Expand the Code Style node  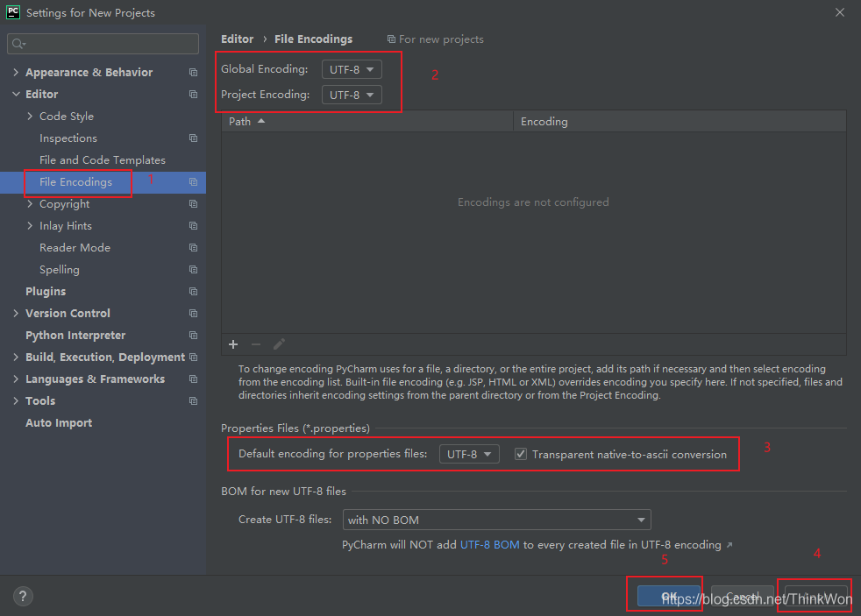(x=30, y=117)
